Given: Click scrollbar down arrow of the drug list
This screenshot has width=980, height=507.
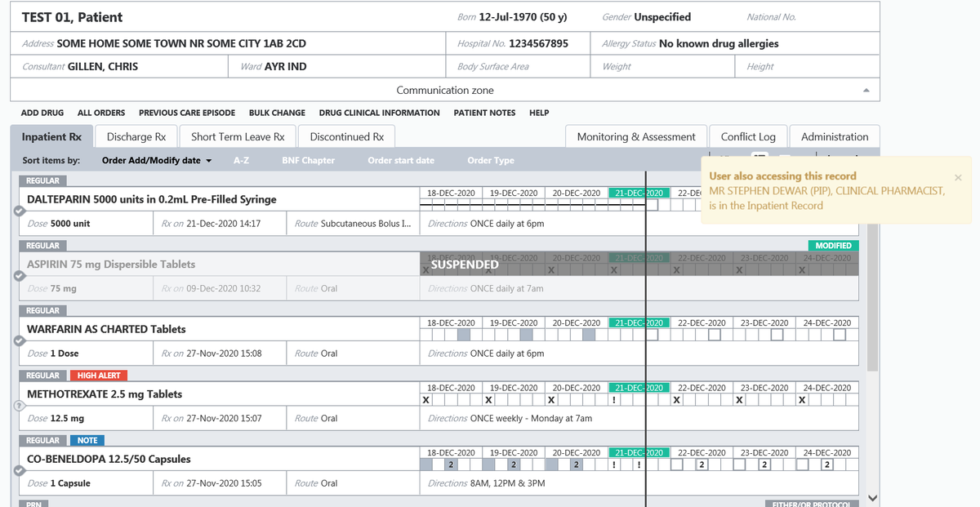Looking at the screenshot, I should click(x=872, y=497).
